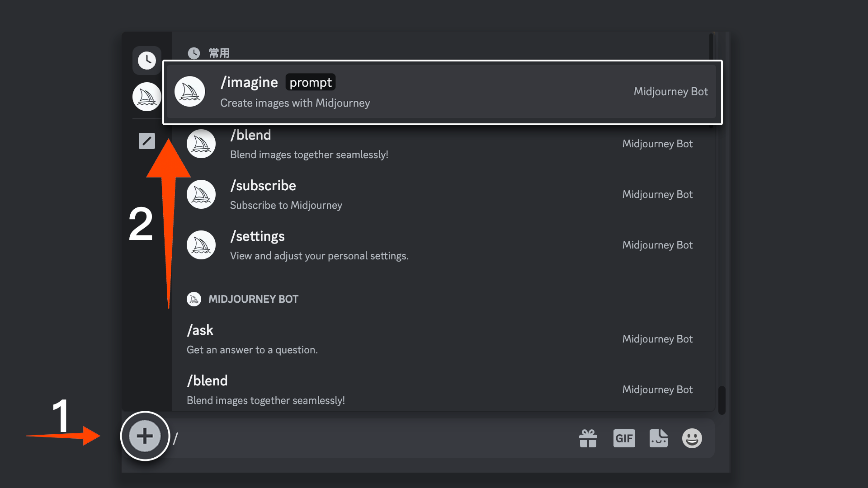The width and height of the screenshot is (868, 488).
Task: Click the Midjourney sailboat avatar beside /settings
Action: tap(201, 245)
